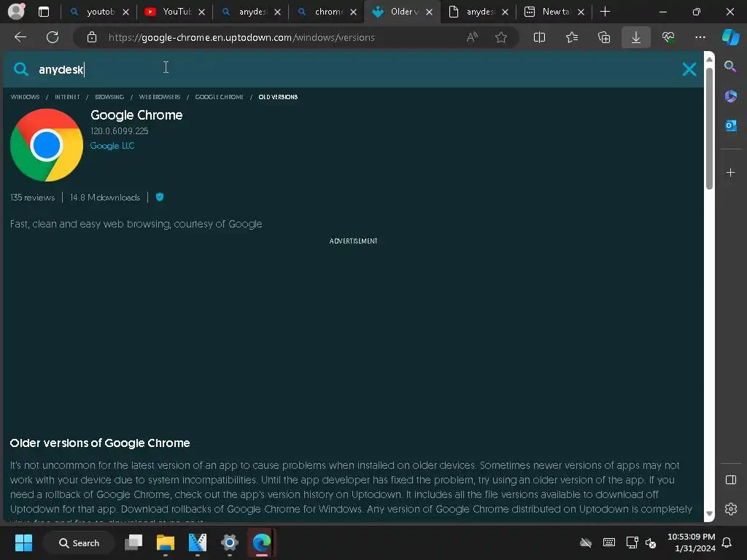Viewport: 747px width, 560px height.
Task: Close the 'Older v' Uptodown tab
Action: [x=429, y=12]
